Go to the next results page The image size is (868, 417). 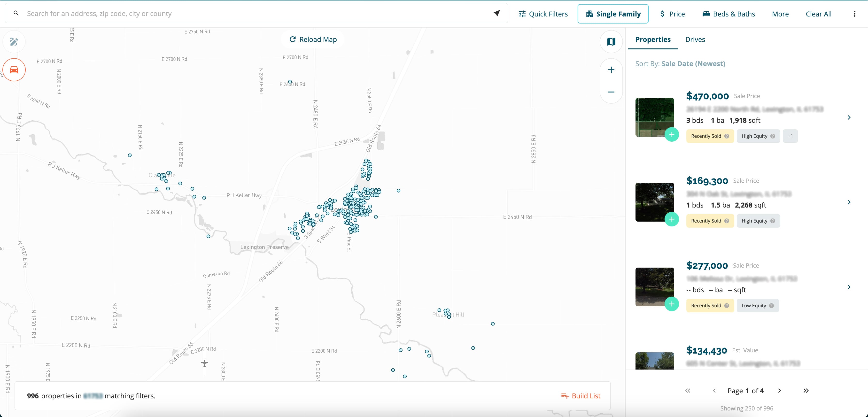click(779, 391)
